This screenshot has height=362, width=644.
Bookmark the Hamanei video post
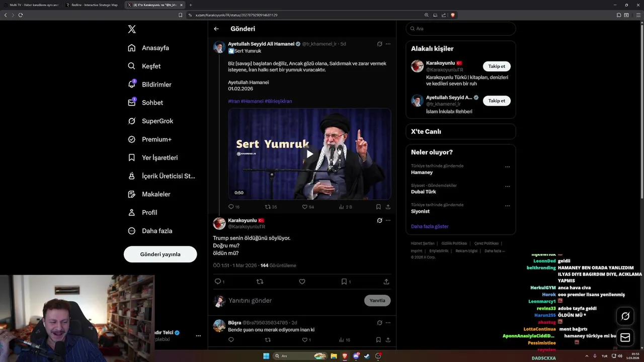378,207
